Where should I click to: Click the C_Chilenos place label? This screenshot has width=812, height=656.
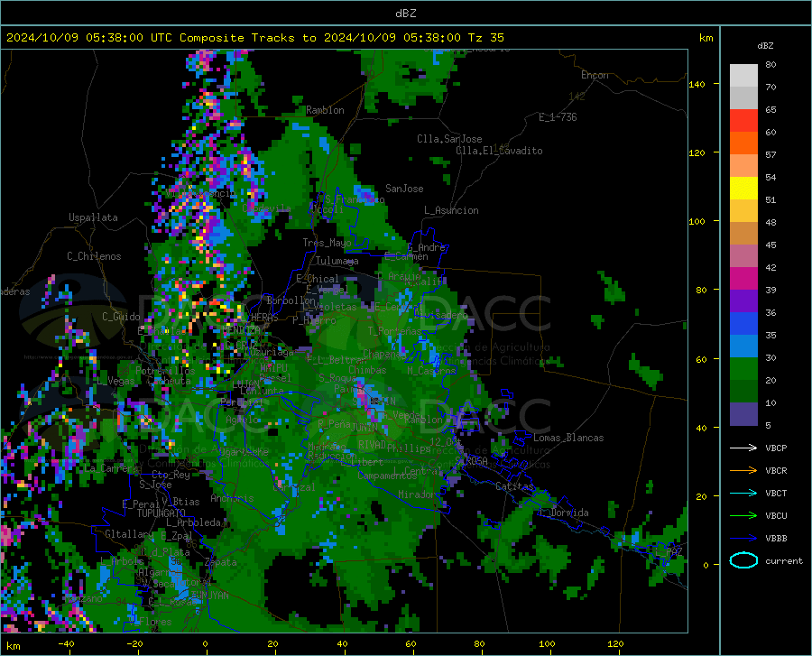pyautogui.click(x=94, y=256)
